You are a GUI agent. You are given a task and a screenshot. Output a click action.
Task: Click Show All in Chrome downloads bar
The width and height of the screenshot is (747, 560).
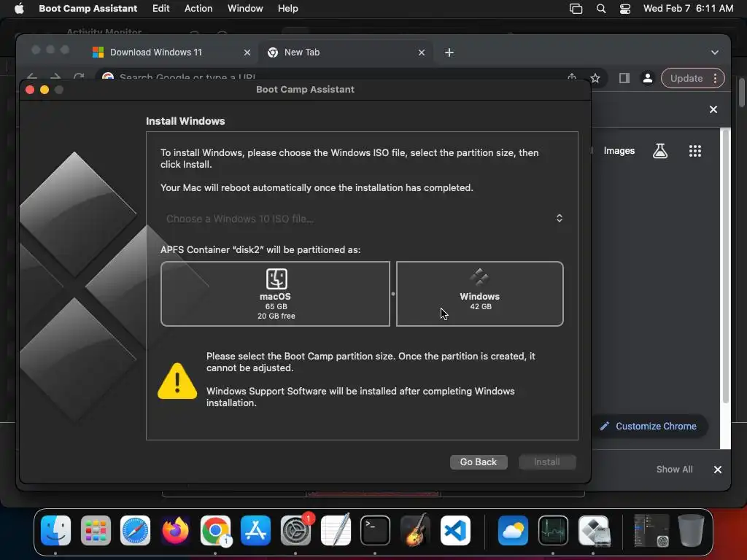tap(674, 470)
